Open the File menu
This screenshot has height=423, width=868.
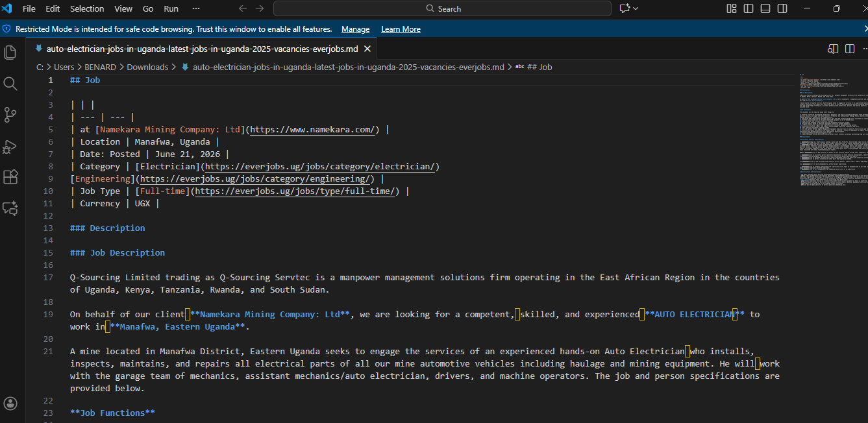[x=29, y=8]
